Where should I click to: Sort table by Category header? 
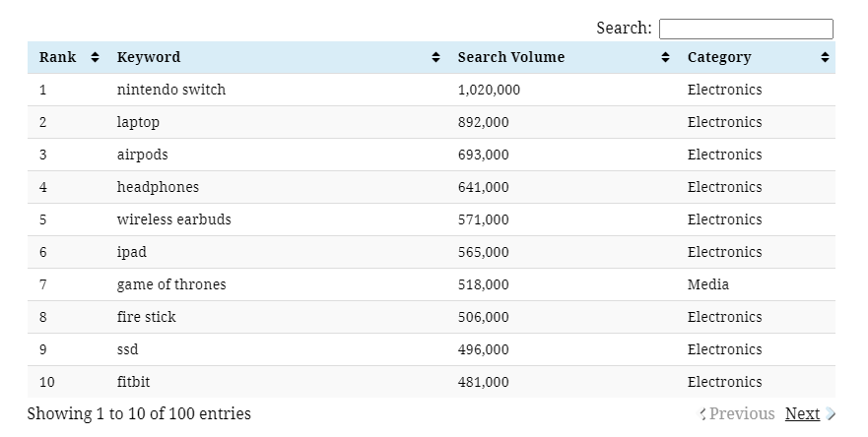(x=719, y=58)
